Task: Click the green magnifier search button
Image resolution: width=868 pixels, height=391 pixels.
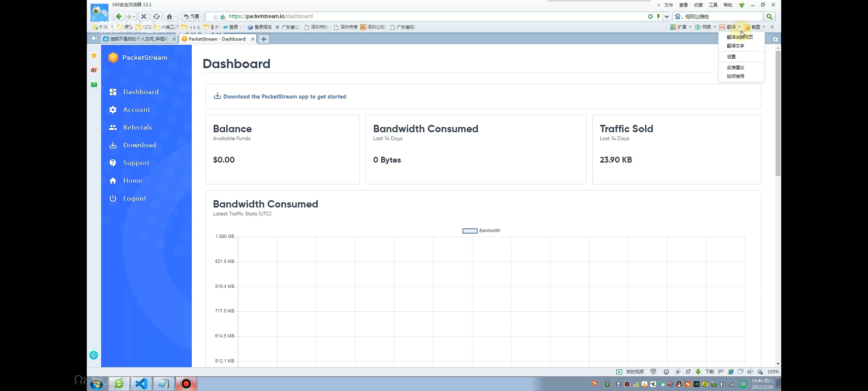Action: pyautogui.click(x=769, y=17)
